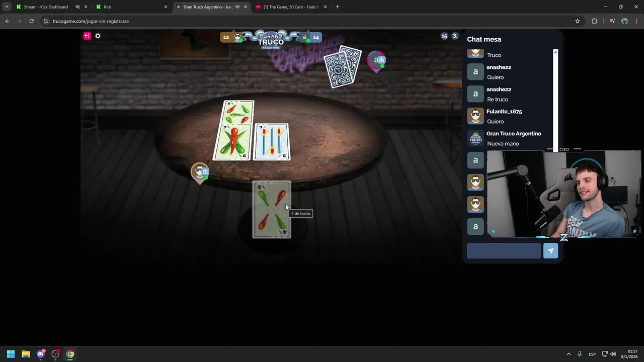Image resolution: width=644 pixels, height=362 pixels.
Task: Select 'Re truco' chat message
Action: [x=498, y=100]
